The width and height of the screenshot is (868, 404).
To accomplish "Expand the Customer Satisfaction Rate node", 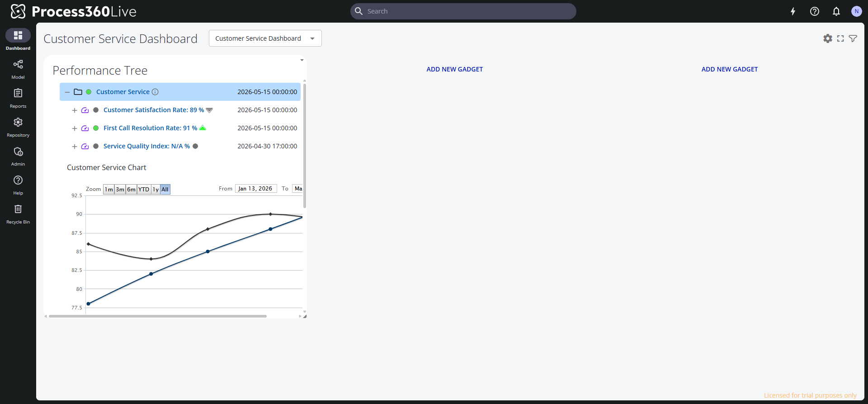I will pos(75,110).
